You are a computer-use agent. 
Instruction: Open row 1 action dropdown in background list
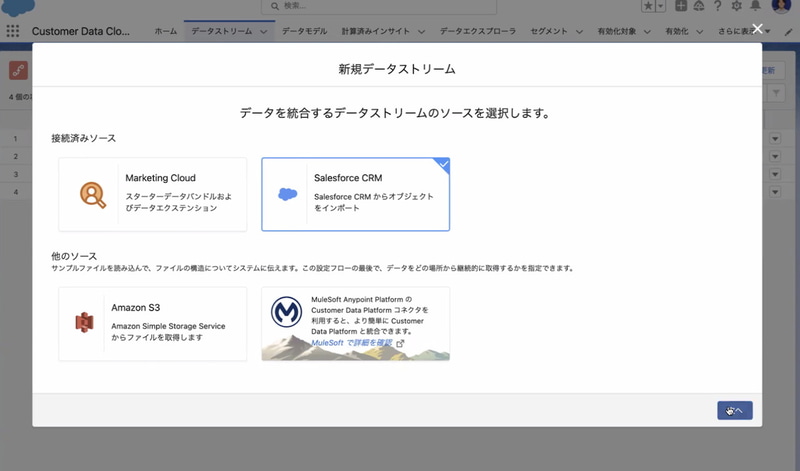775,139
